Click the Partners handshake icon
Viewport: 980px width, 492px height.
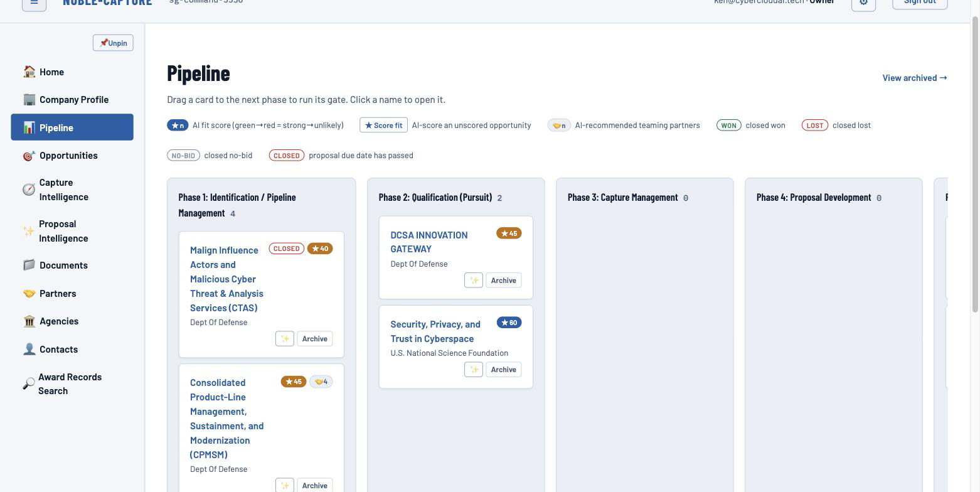point(29,293)
